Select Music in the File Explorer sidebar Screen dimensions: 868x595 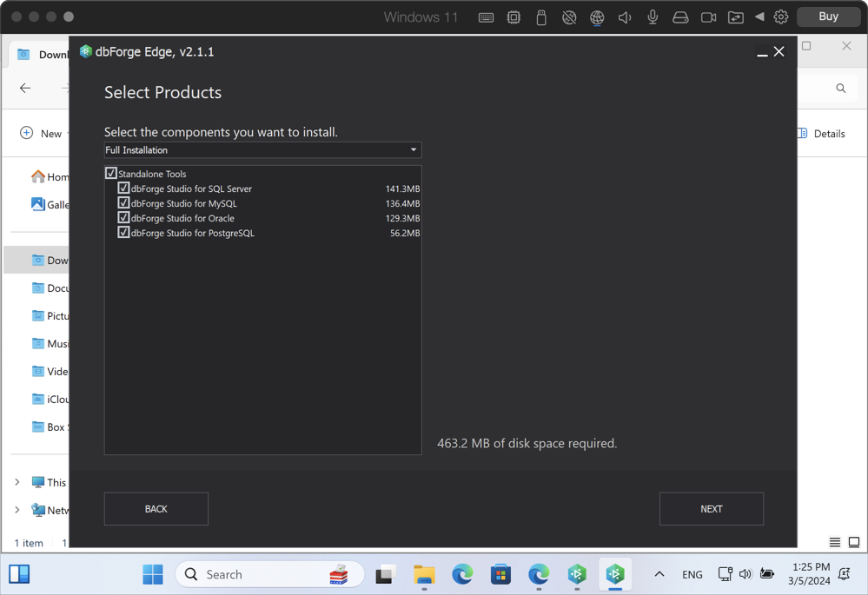pos(50,343)
